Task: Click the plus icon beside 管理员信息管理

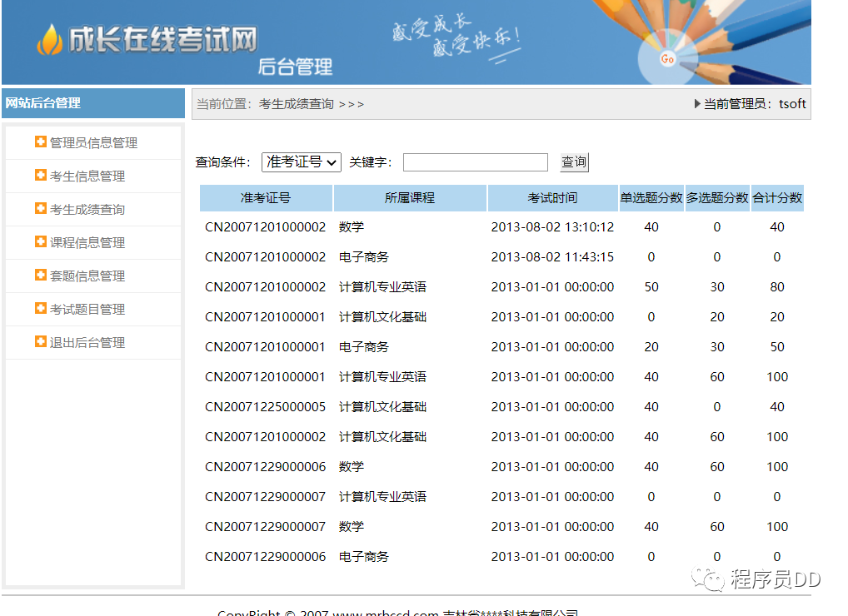Action: 41,142
